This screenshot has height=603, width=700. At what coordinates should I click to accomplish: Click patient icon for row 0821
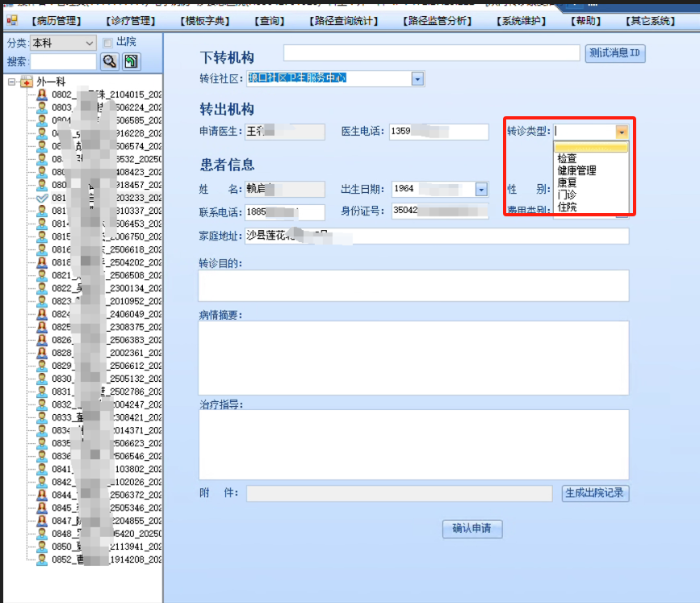pos(42,275)
